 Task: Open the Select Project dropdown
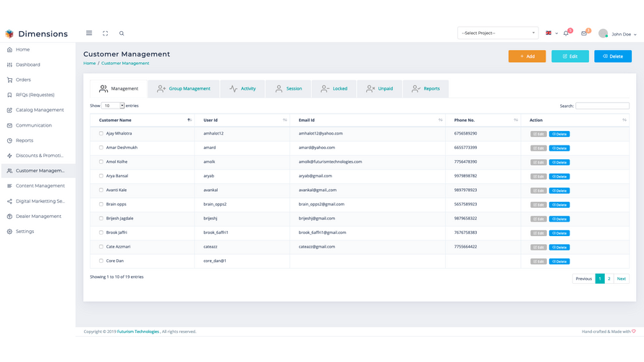(498, 33)
